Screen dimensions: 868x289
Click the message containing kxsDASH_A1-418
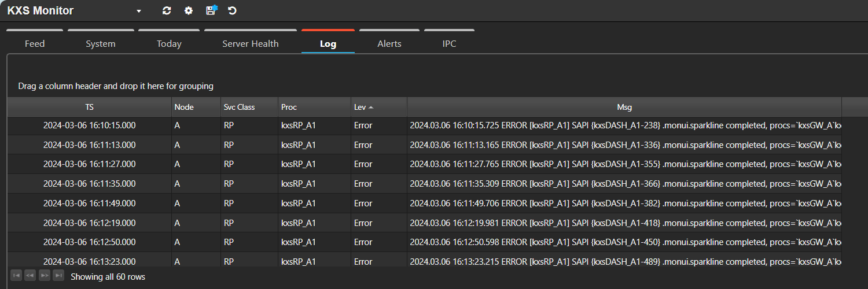(x=624, y=223)
